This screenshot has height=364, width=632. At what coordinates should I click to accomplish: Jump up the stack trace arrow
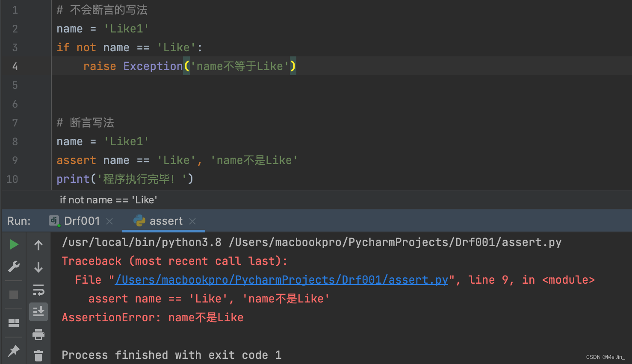[38, 245]
